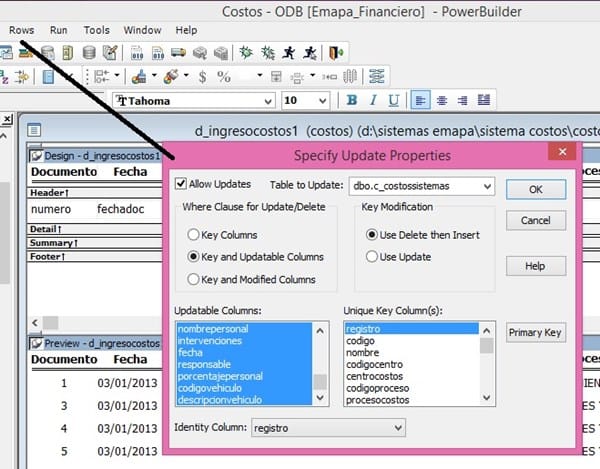The height and width of the screenshot is (469, 600).
Task: Select Key and Modified Columns option
Action: [x=193, y=280]
